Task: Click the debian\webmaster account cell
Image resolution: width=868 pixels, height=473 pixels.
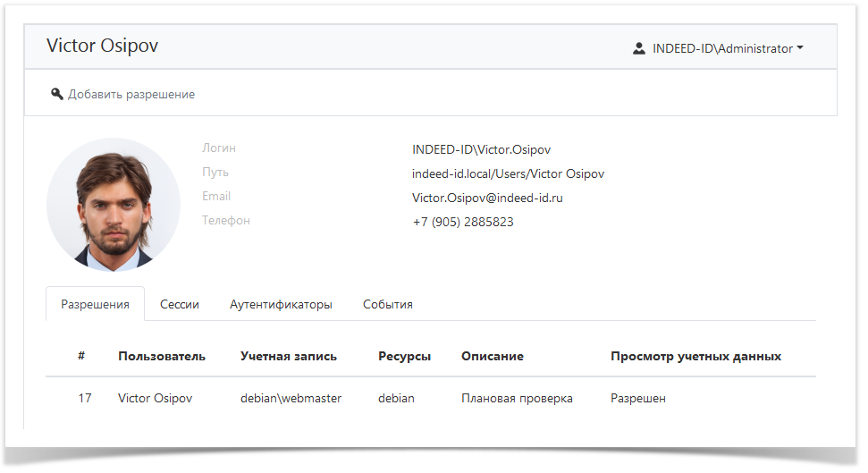Action: 291,398
